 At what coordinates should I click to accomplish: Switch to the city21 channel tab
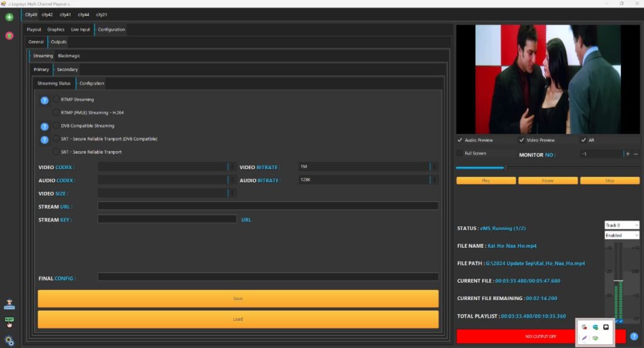pos(101,15)
